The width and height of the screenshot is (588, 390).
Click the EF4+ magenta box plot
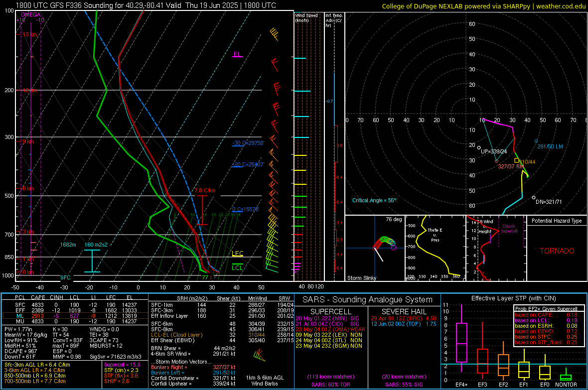pos(461,339)
